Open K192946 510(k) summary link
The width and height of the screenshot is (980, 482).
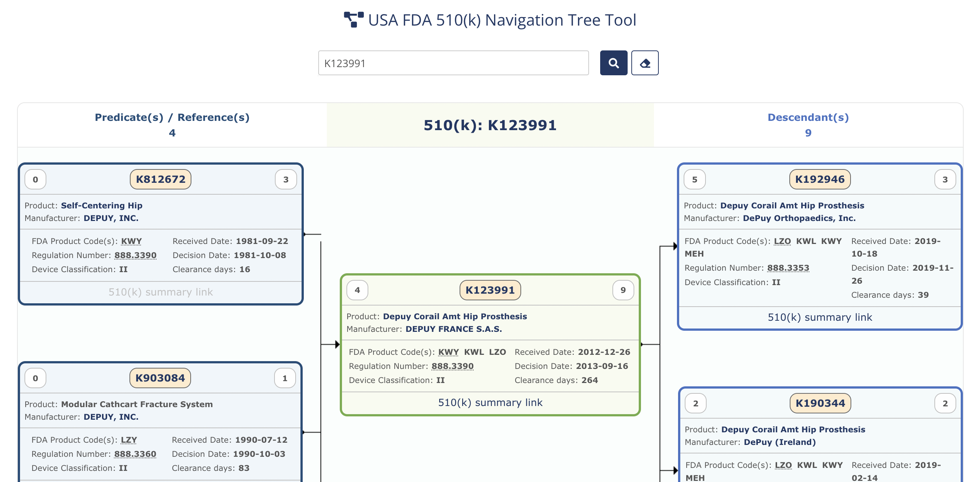(819, 317)
